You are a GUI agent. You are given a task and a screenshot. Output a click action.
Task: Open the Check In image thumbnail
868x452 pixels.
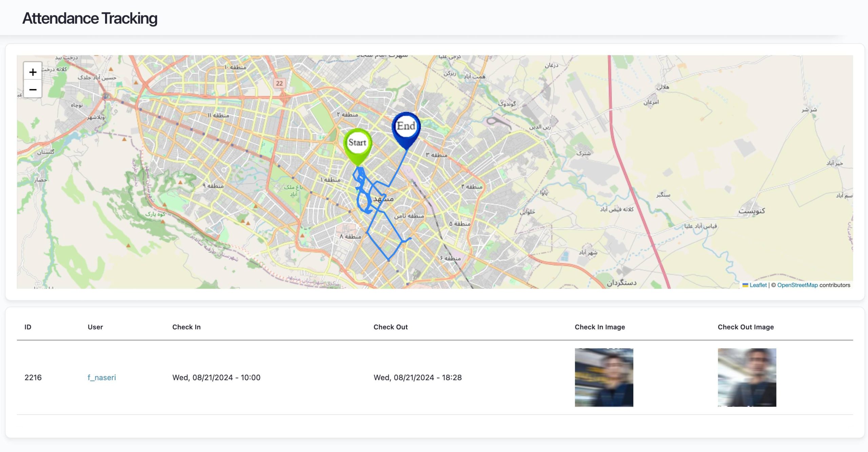[x=604, y=377]
